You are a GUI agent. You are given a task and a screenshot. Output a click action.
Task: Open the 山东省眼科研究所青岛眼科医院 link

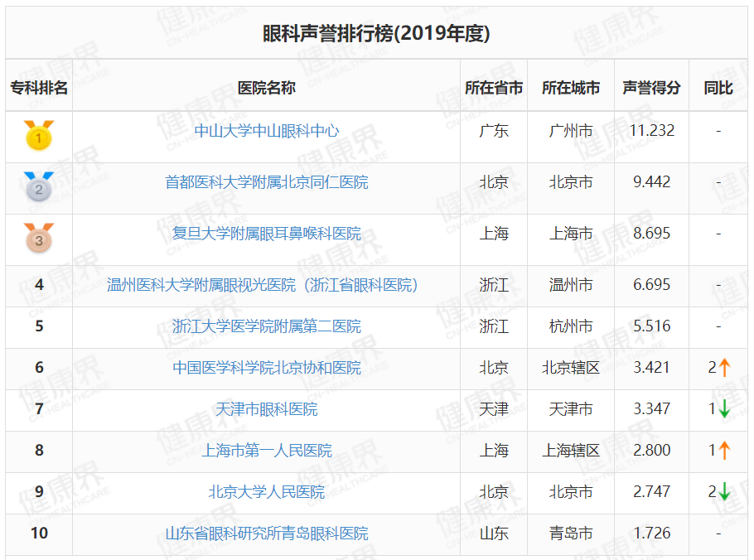[x=266, y=533]
